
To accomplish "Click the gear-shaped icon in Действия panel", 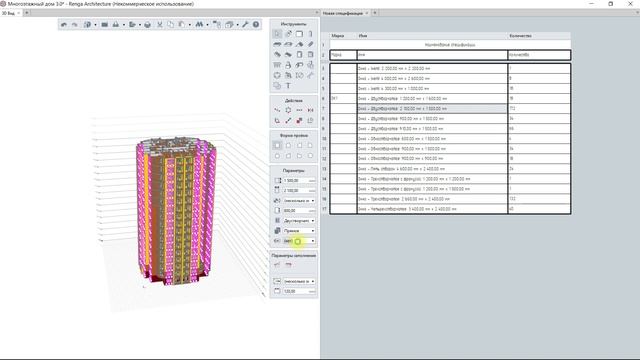I will (x=288, y=110).
